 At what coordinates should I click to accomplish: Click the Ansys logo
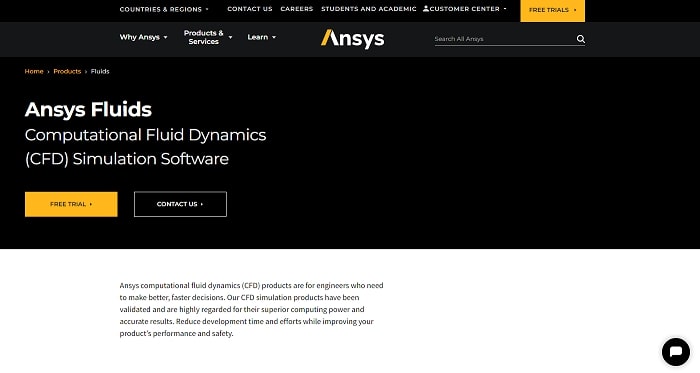pyautogui.click(x=352, y=38)
